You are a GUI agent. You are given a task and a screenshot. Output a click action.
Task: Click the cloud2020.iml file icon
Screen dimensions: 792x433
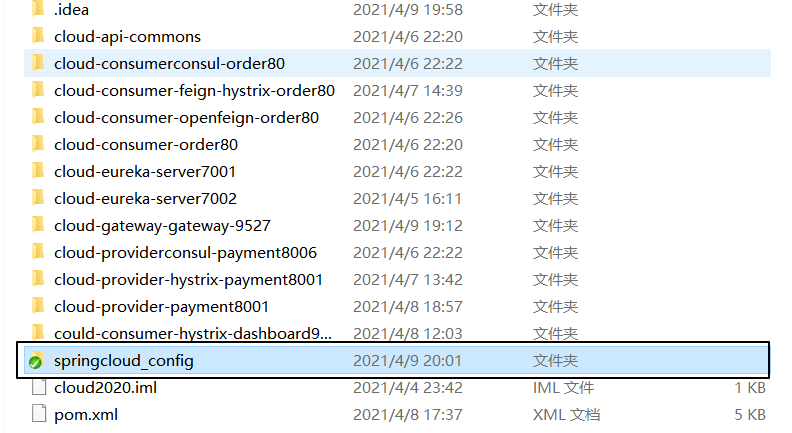[39, 388]
